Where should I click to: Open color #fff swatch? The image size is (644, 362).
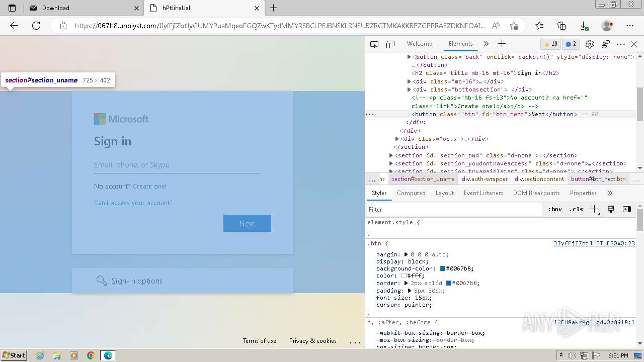[404, 276]
